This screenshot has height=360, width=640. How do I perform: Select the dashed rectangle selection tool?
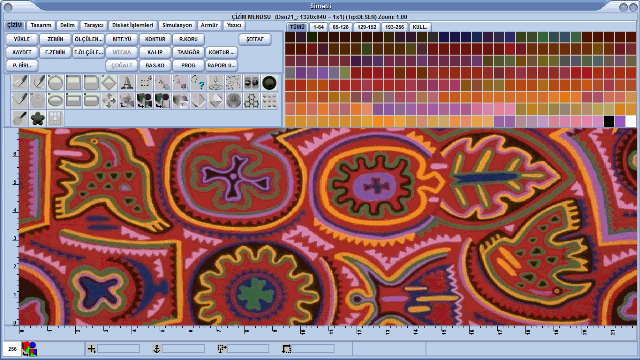145,82
